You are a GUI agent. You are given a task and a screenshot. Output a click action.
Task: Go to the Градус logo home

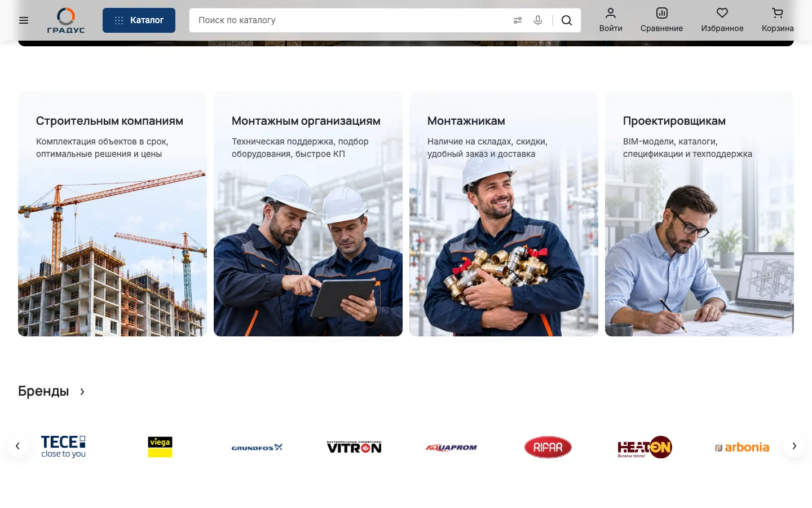pos(66,20)
